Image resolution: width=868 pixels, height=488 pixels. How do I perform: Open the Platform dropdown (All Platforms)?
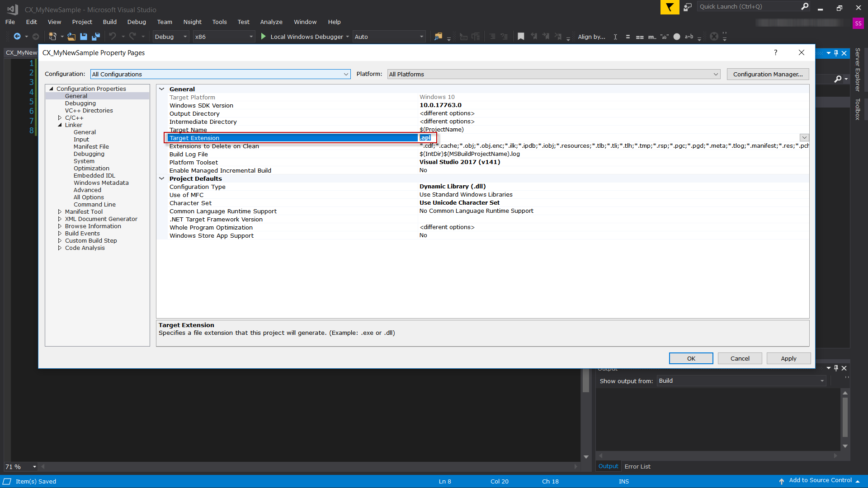pos(554,74)
